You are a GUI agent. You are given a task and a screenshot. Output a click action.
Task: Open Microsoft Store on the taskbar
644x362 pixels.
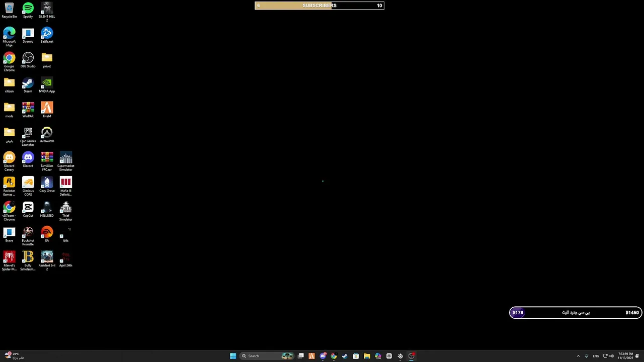click(356, 356)
